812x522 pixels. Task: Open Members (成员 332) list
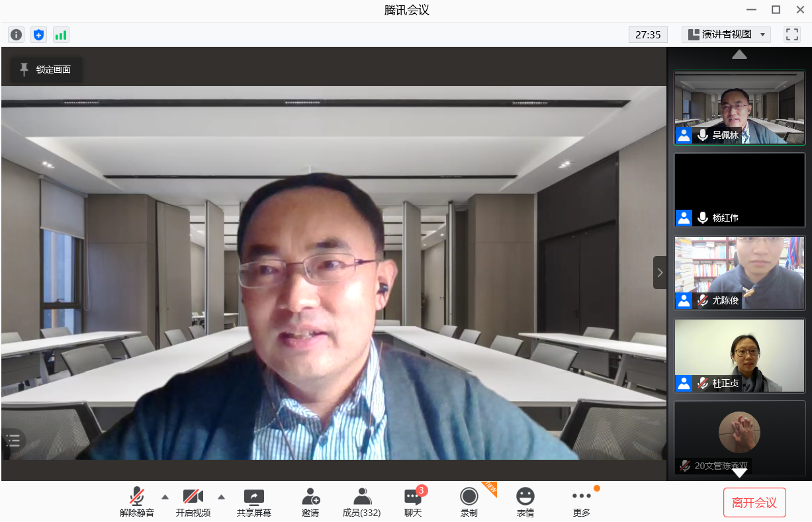361,502
